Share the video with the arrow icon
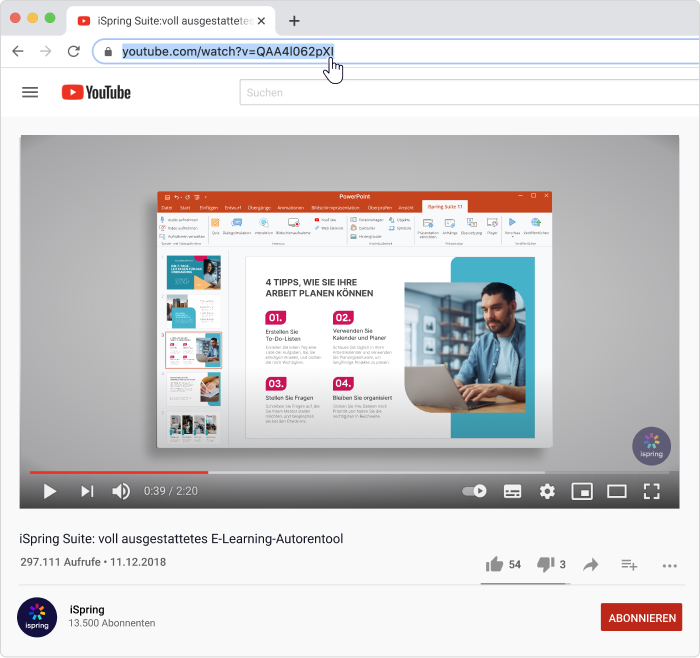 (591, 565)
